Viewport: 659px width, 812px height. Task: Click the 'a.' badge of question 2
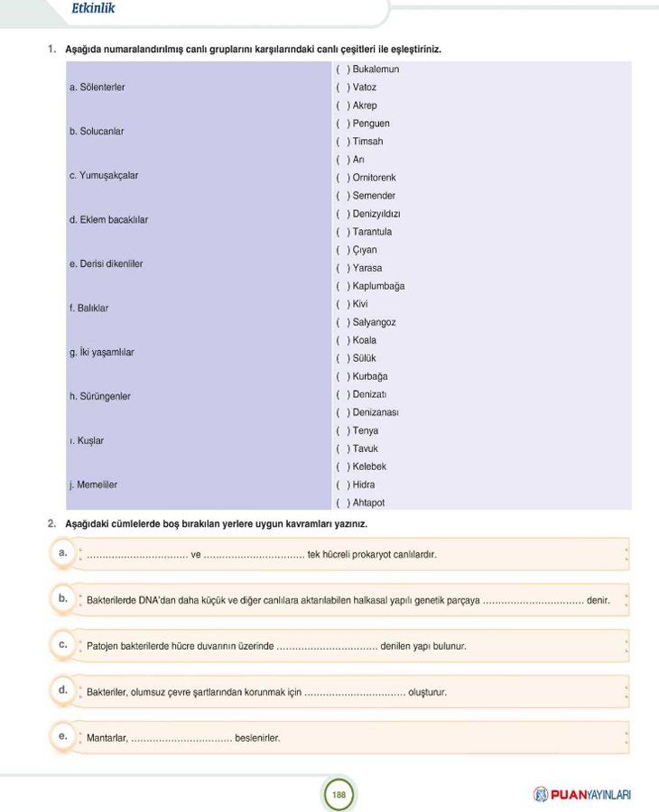(62, 551)
